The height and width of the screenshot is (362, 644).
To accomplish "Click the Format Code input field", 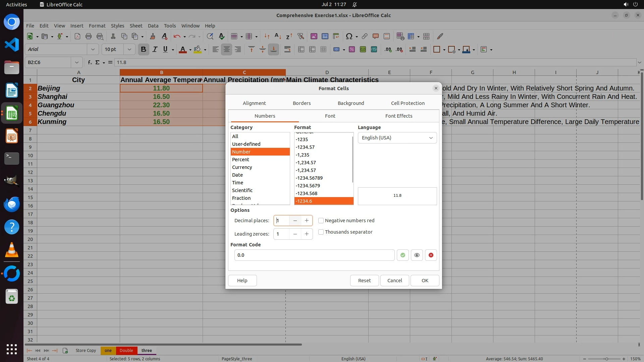I will (x=314, y=255).
